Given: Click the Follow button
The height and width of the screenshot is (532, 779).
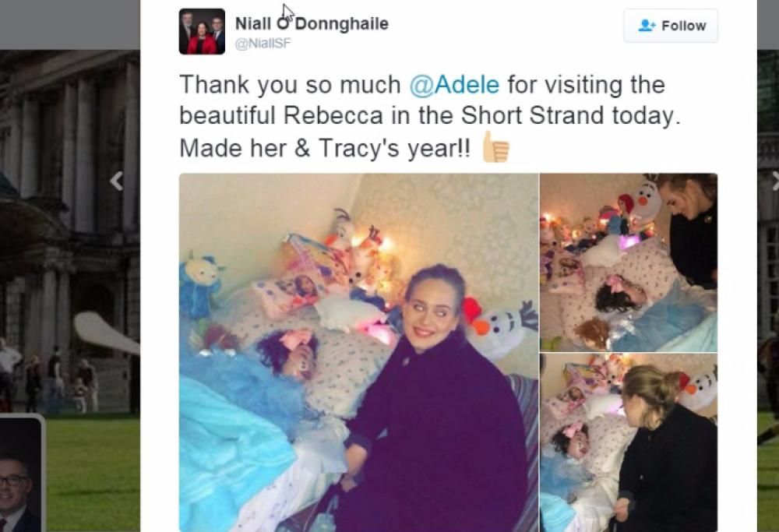Looking at the screenshot, I should 670,26.
